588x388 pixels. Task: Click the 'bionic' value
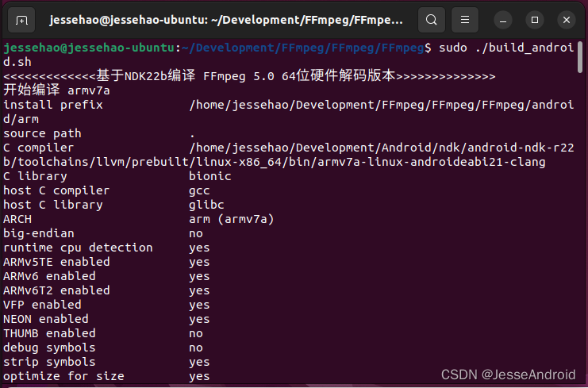[210, 176]
